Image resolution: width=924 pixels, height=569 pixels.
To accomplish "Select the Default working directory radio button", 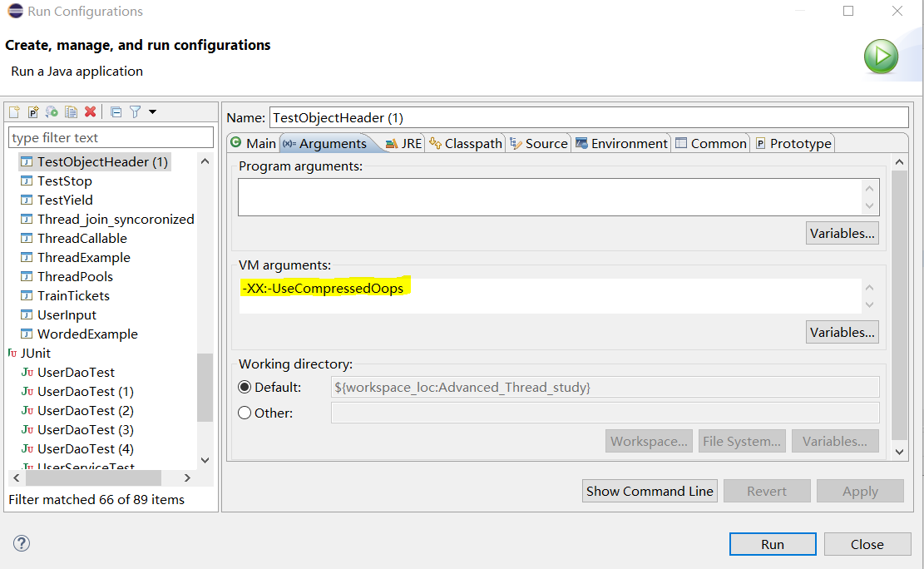I will tap(245, 388).
